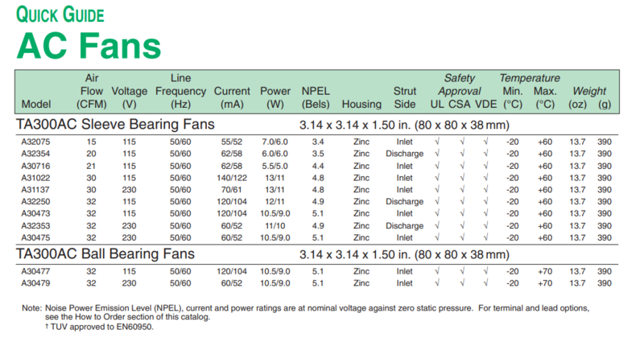Select model A30479 in the table

pos(36,283)
